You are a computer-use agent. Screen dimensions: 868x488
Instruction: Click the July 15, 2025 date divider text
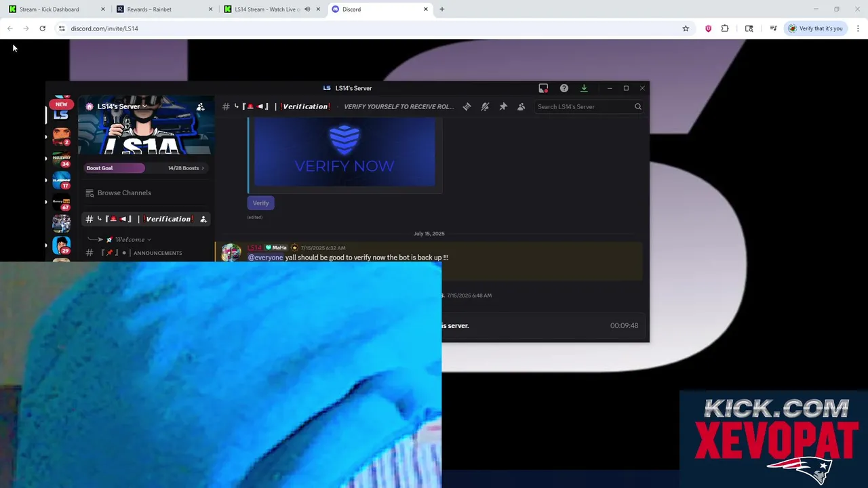[x=429, y=234]
